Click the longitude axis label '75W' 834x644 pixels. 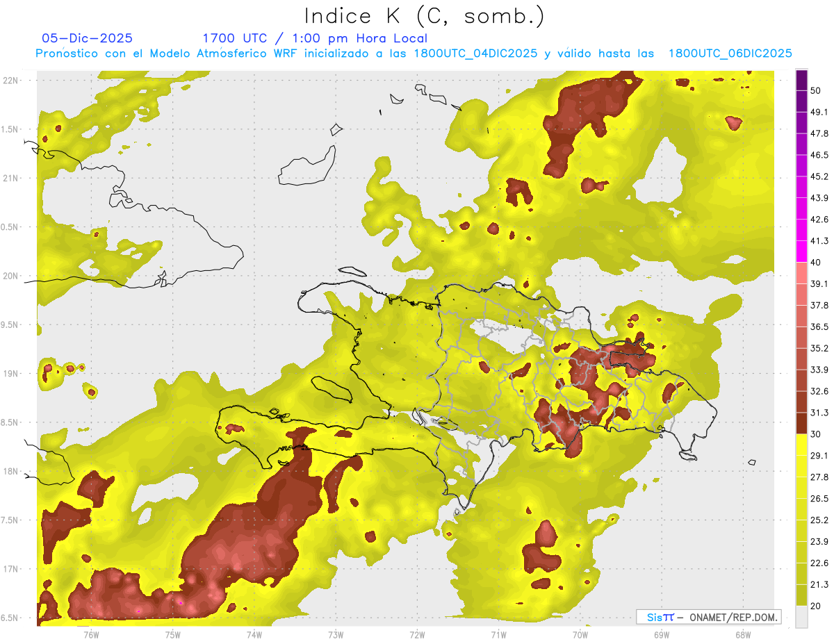click(172, 635)
